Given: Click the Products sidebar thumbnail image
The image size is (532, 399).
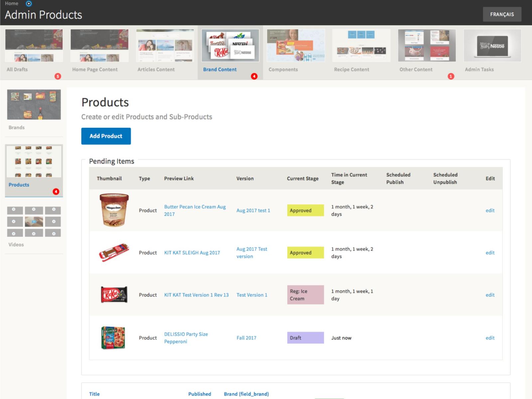Looking at the screenshot, I should click(x=34, y=162).
